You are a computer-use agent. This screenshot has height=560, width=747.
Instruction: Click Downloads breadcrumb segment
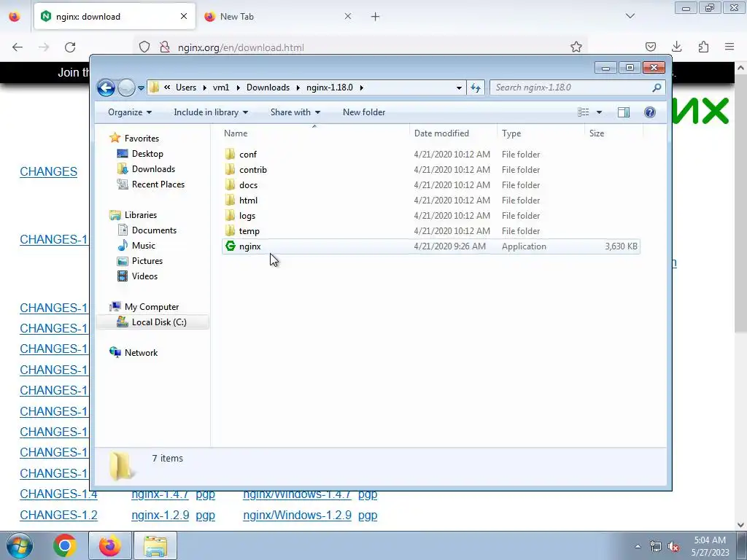click(x=268, y=87)
